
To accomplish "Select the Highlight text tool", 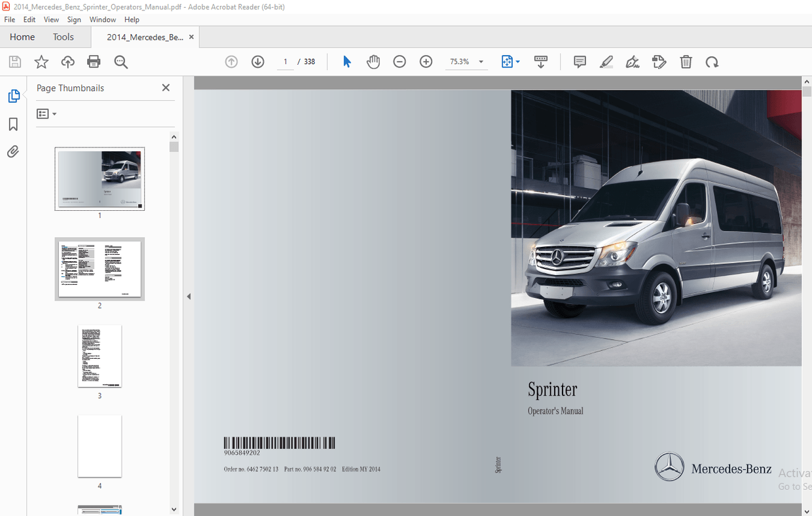I will (606, 62).
